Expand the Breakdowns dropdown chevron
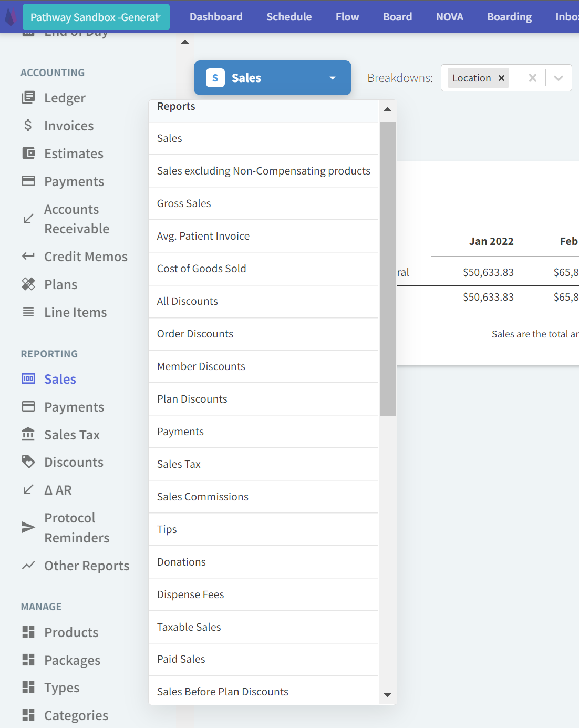 tap(559, 78)
